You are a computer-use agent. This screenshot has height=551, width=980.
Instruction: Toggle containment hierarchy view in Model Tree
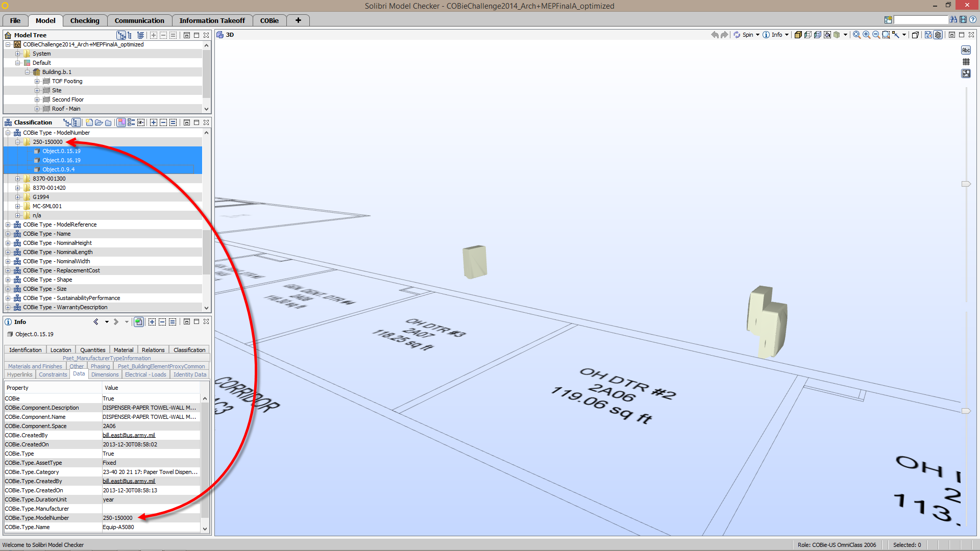point(121,35)
